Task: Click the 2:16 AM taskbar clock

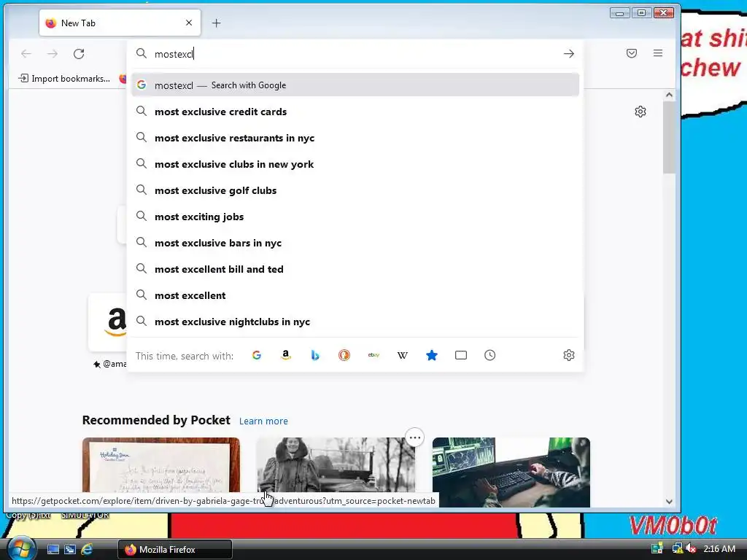Action: pyautogui.click(x=719, y=548)
